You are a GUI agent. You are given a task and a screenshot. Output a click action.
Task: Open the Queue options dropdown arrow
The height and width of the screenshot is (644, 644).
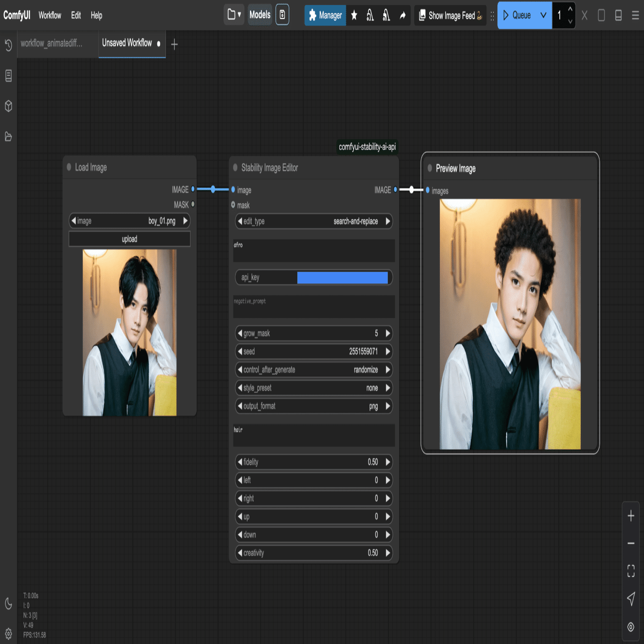543,16
